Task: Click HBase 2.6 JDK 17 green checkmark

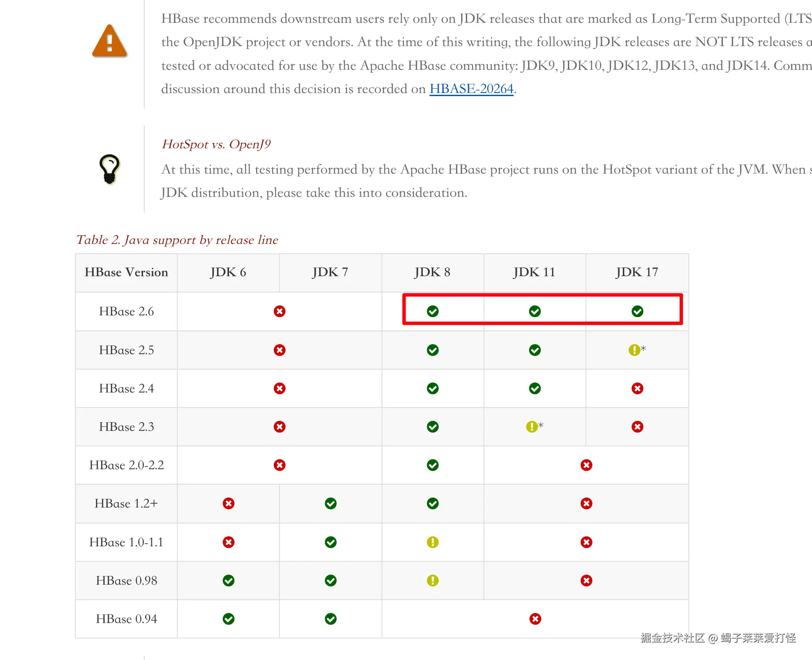Action: (637, 311)
